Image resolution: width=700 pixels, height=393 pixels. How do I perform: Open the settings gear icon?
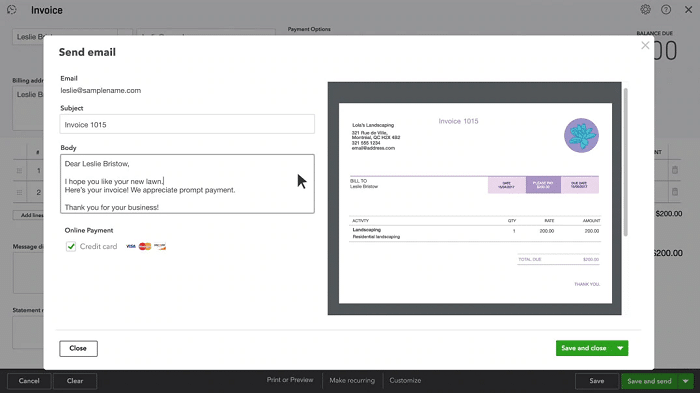point(645,9)
